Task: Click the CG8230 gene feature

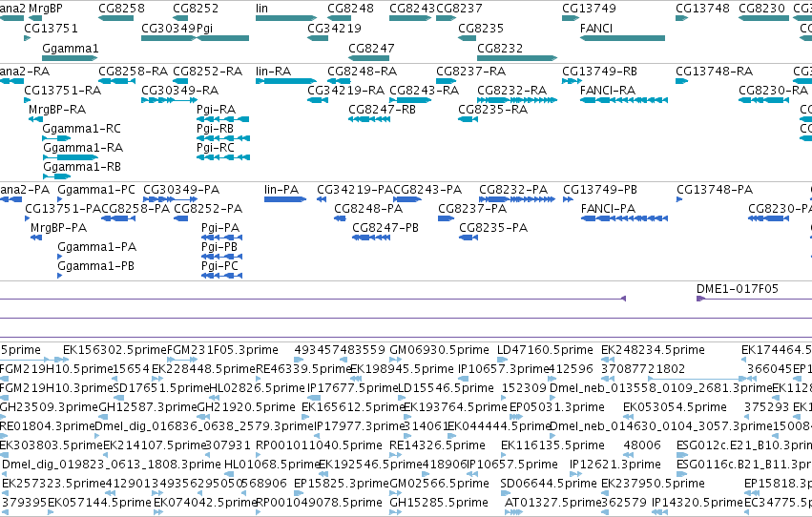Action: tap(763, 18)
